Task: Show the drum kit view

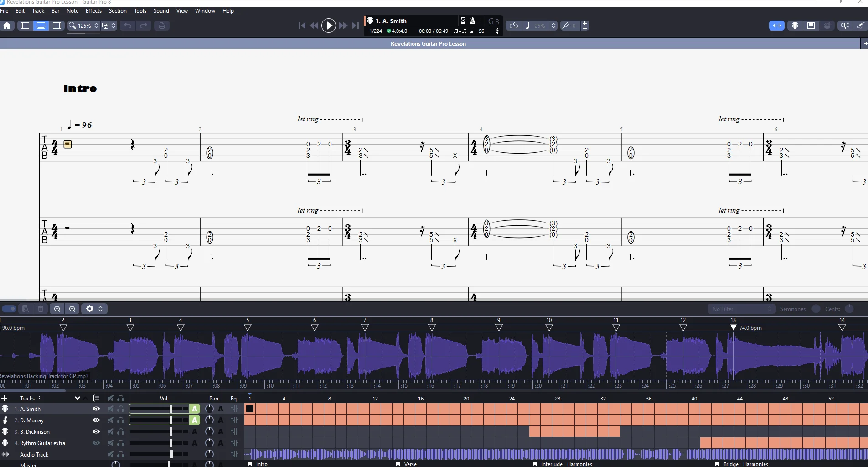Action: coord(827,26)
